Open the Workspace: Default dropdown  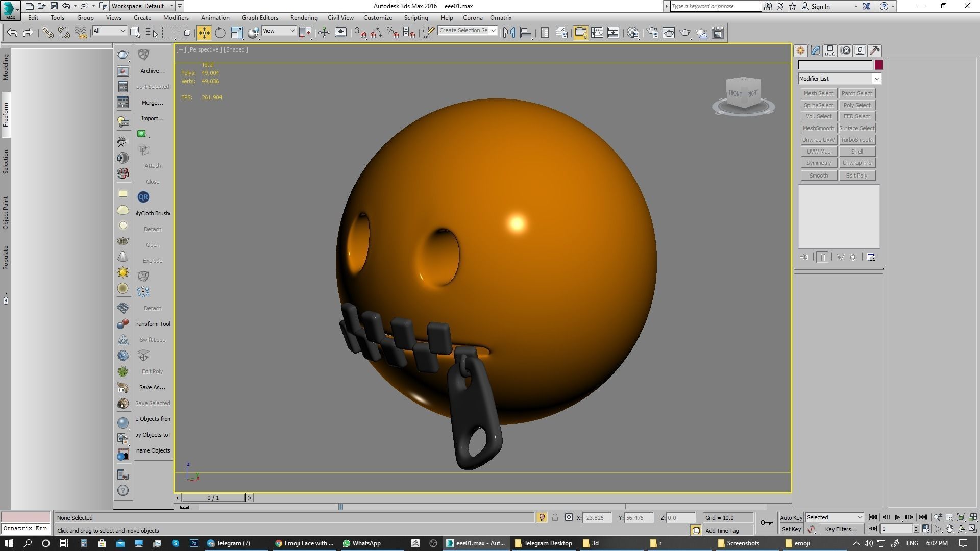click(x=143, y=6)
